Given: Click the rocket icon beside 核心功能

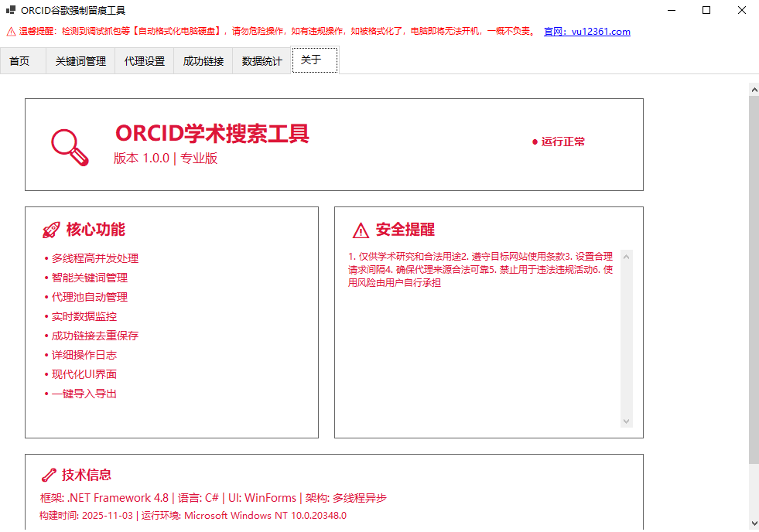Looking at the screenshot, I should 51,230.
